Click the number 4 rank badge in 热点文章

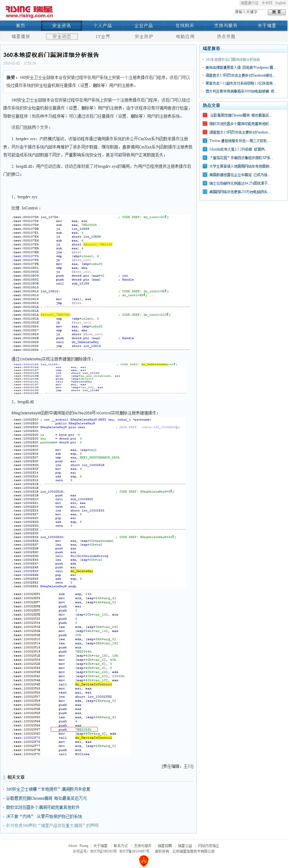(205, 141)
